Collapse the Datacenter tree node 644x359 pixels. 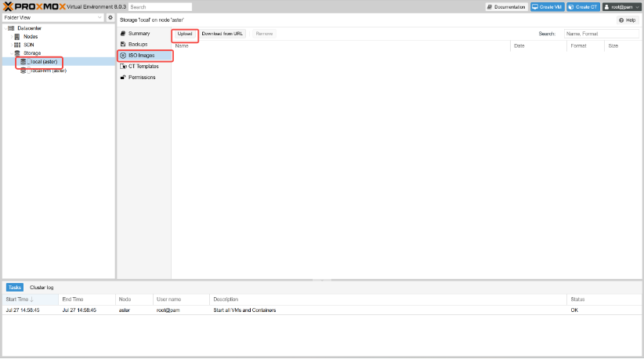[5, 28]
